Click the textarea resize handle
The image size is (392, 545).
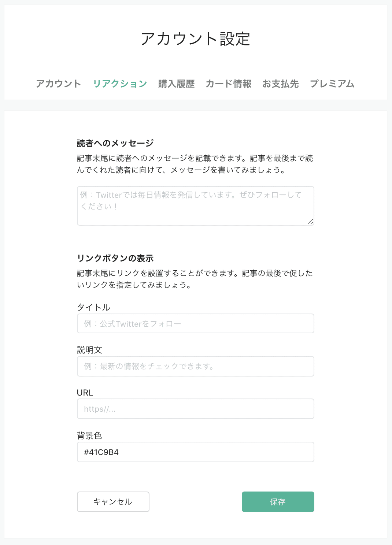[311, 222]
